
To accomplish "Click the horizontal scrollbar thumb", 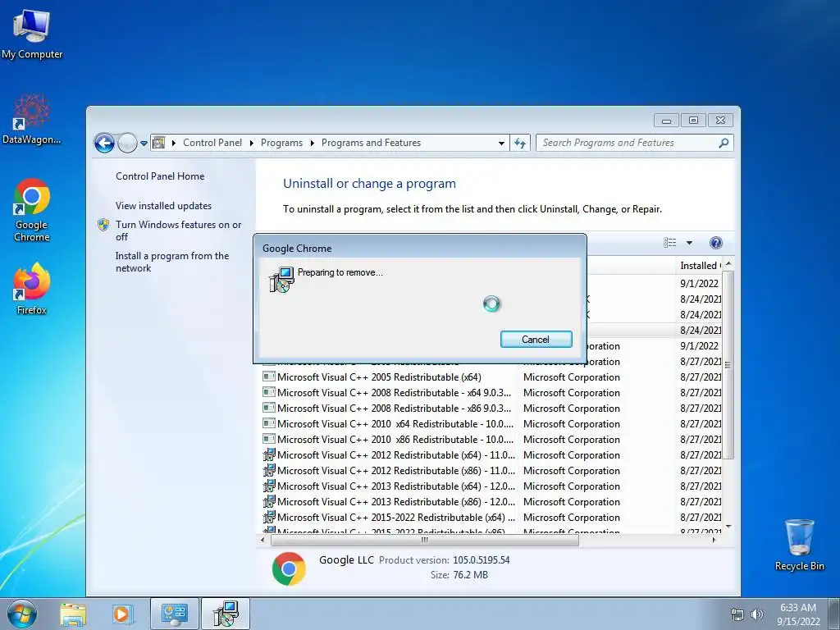I will (424, 540).
